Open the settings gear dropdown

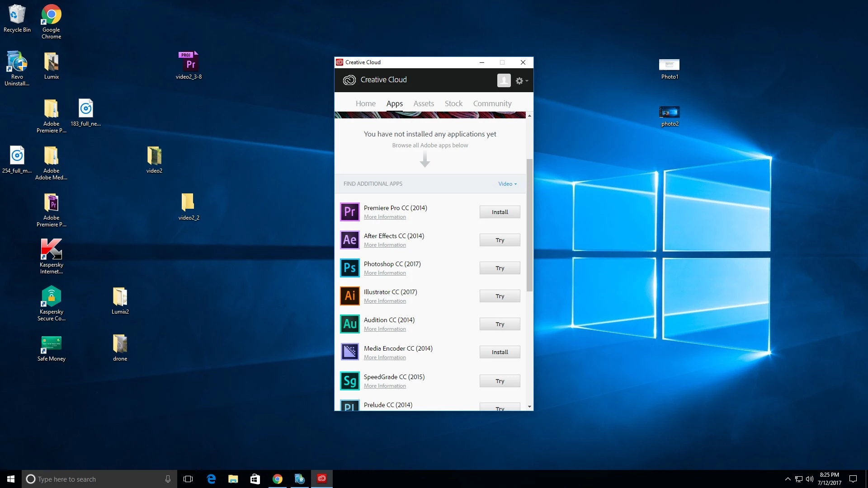[521, 81]
